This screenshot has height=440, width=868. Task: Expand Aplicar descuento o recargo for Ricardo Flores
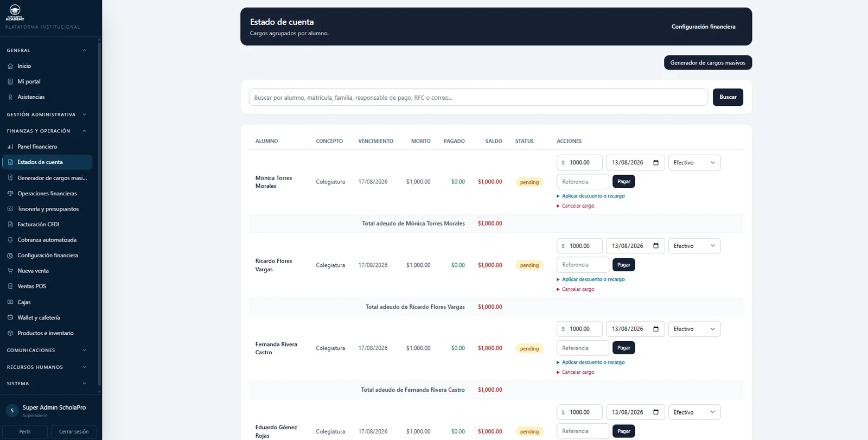click(x=591, y=279)
